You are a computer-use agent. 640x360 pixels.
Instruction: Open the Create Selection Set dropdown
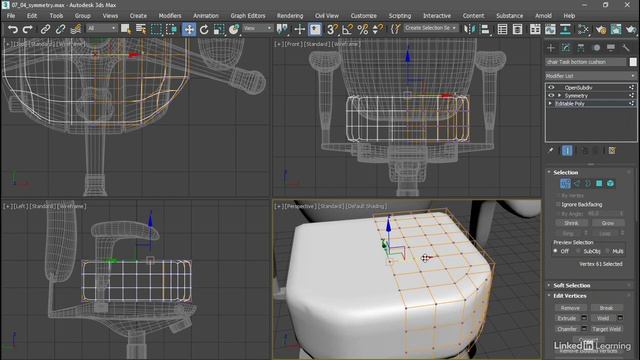[431, 28]
